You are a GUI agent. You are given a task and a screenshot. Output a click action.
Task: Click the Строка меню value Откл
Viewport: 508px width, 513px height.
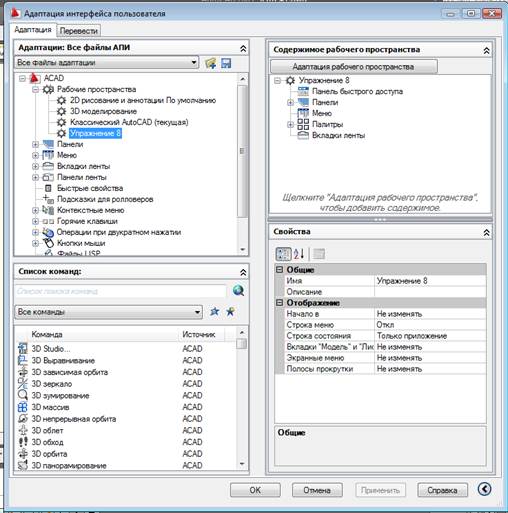pos(430,325)
